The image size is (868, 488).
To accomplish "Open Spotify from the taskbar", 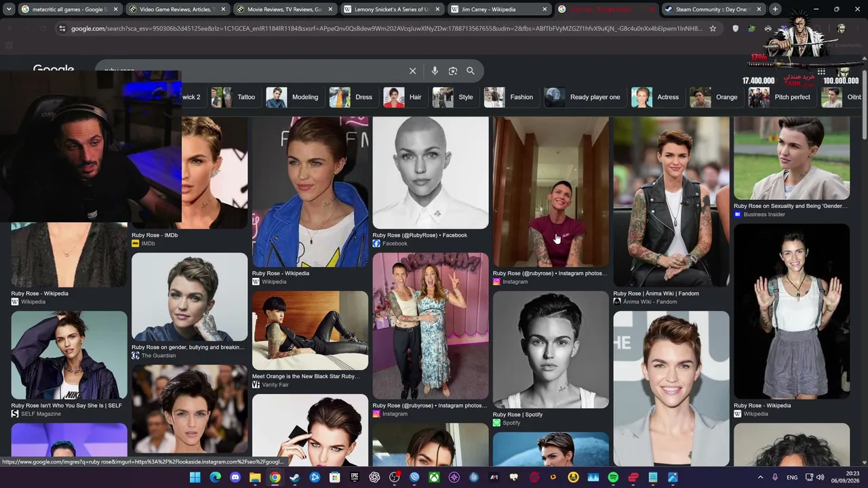I will click(613, 477).
